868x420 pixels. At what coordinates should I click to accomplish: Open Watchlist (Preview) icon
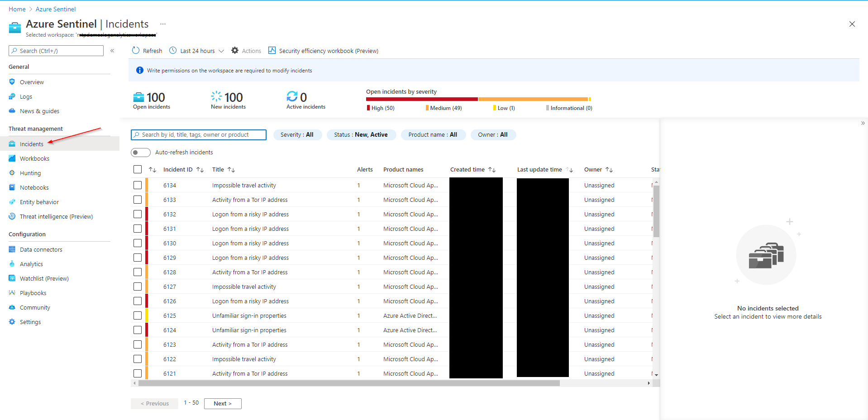click(12, 278)
